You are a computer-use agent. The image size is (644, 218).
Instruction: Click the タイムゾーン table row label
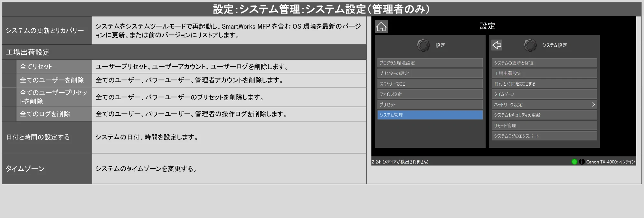tap(47, 169)
